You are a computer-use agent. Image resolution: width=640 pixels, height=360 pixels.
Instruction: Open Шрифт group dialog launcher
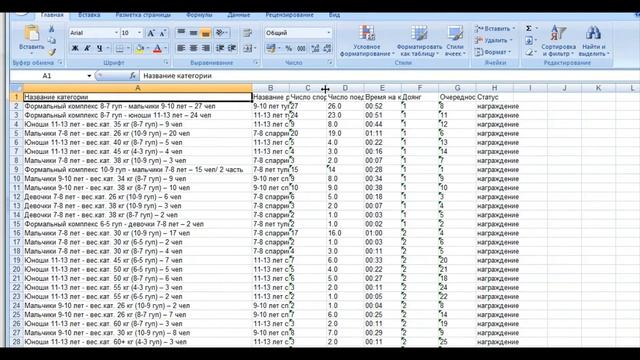click(x=166, y=62)
